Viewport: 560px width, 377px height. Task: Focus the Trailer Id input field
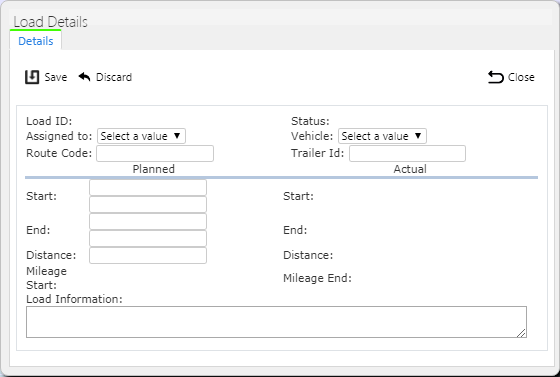[408, 154]
